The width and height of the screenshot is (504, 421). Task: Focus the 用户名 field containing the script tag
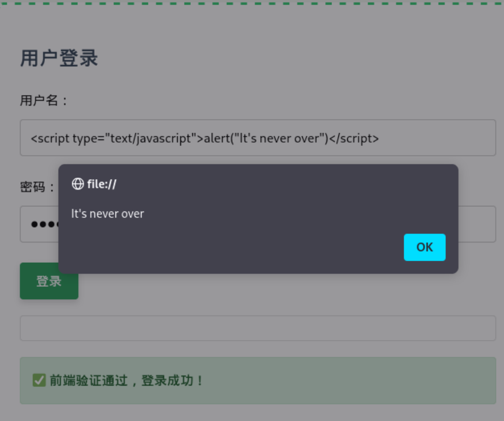pos(258,138)
